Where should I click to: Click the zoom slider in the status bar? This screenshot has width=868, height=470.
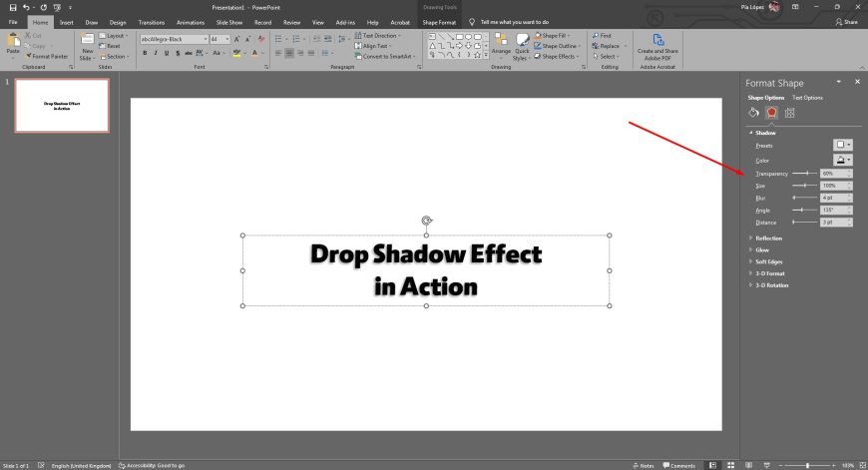[x=808, y=466]
